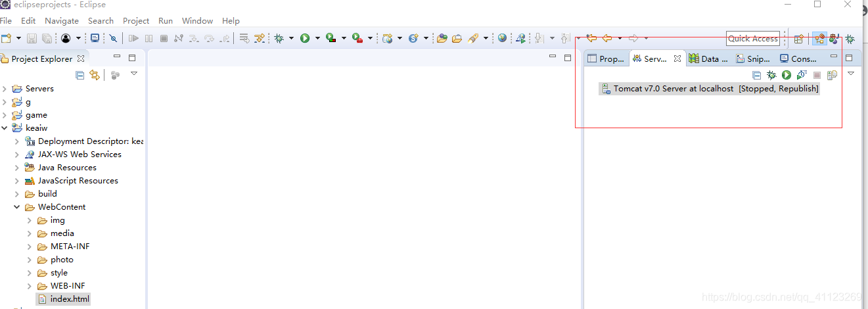The width and height of the screenshot is (868, 309).
Task: Click the Step Into icon
Action: tap(194, 38)
